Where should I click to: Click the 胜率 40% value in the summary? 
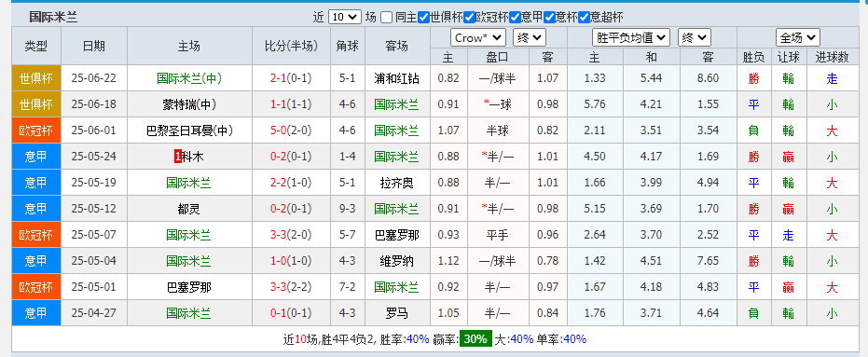pyautogui.click(x=418, y=338)
